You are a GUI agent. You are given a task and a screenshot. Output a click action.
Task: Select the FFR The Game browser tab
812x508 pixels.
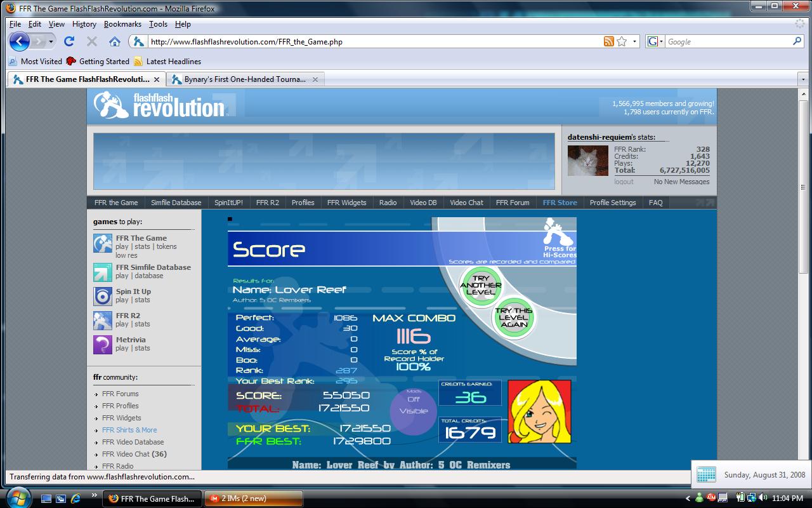[87, 79]
